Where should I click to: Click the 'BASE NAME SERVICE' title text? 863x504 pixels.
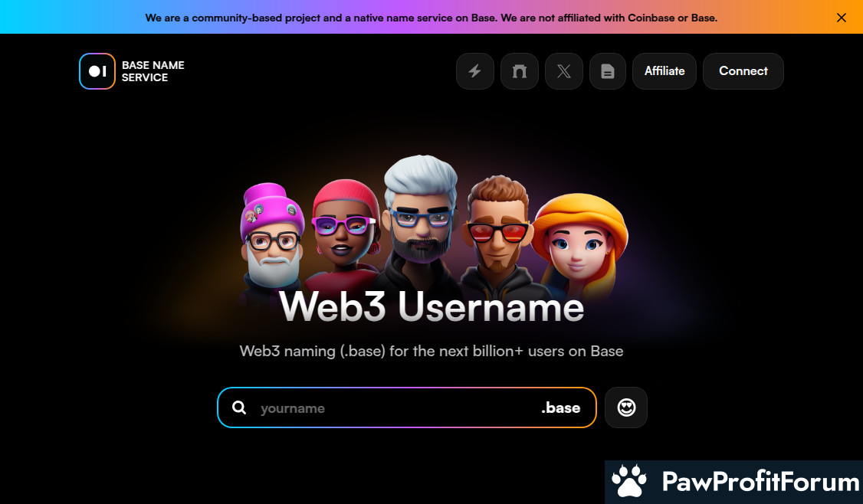coord(153,71)
